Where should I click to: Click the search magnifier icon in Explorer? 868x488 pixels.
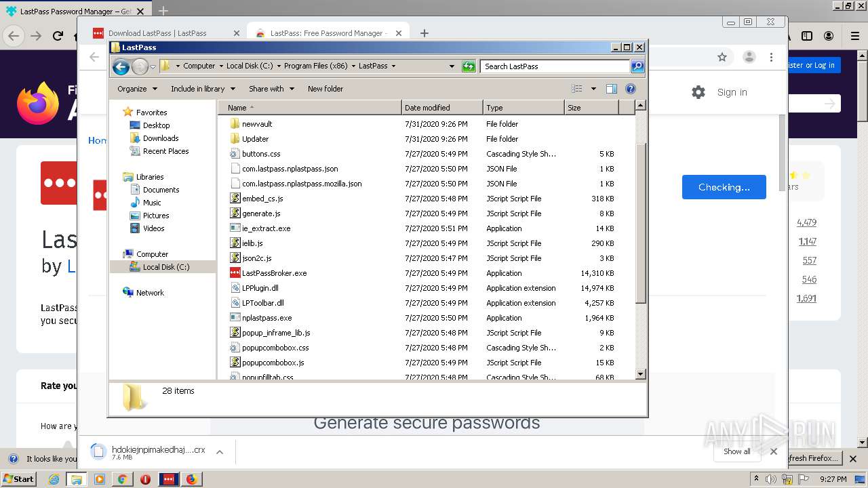637,66
